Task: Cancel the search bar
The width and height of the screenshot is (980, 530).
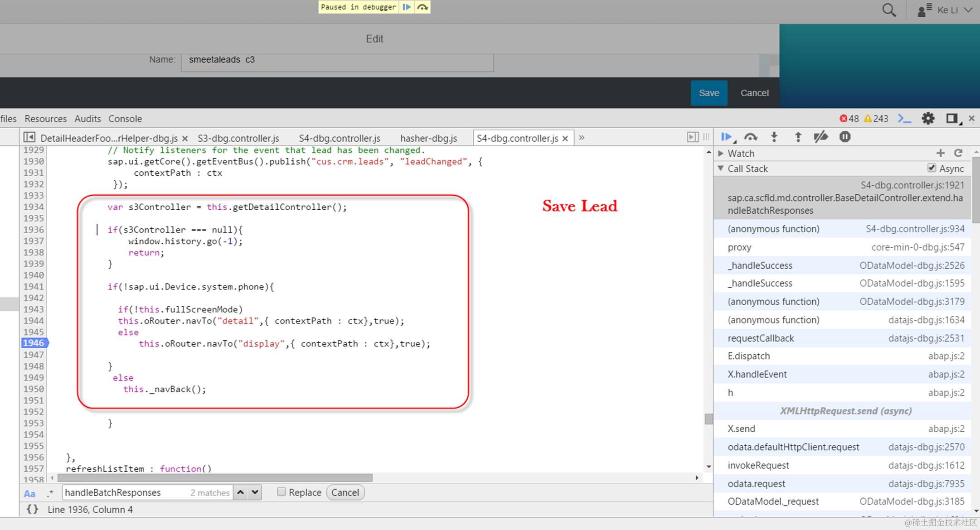Action: pos(345,492)
